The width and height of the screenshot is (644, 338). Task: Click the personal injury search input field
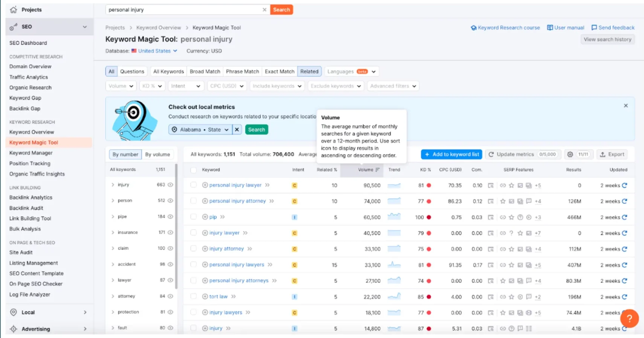point(183,10)
